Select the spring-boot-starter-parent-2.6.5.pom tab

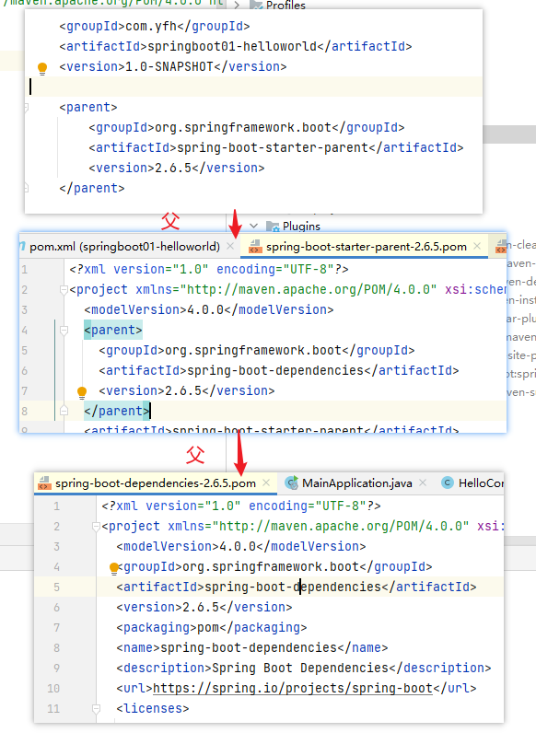[x=367, y=247]
